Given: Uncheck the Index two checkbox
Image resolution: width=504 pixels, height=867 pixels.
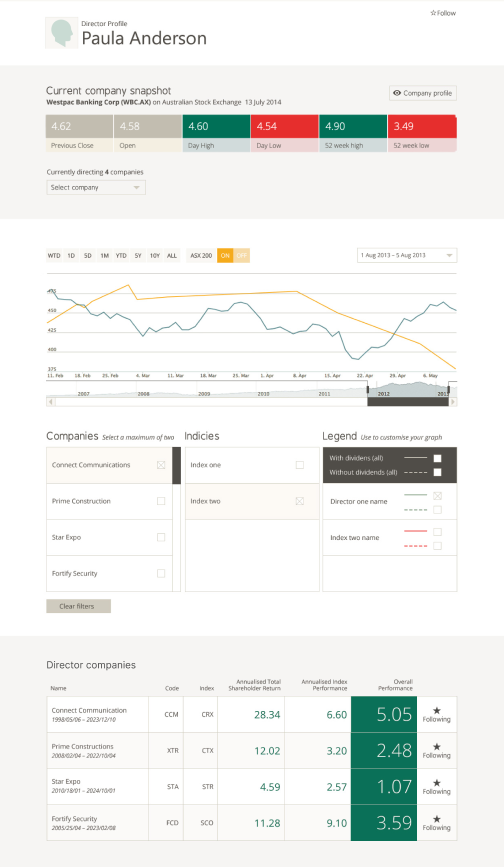Looking at the screenshot, I should (x=300, y=501).
